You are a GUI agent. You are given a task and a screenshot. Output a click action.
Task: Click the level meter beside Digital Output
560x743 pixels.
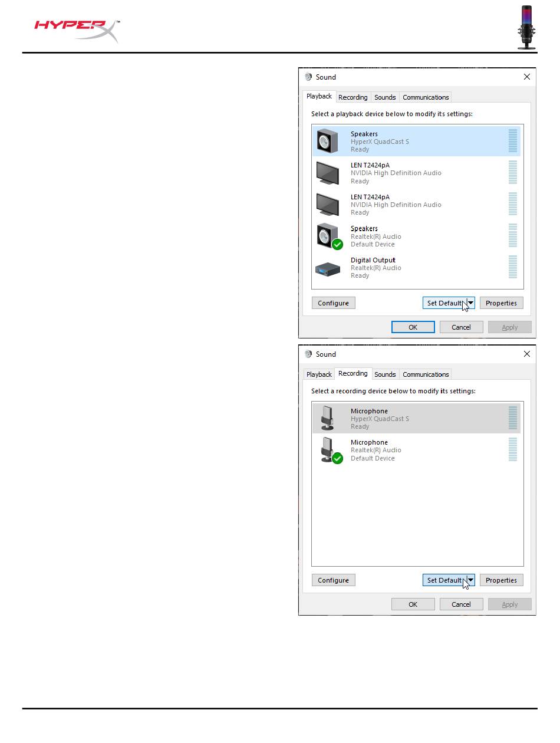(x=513, y=267)
